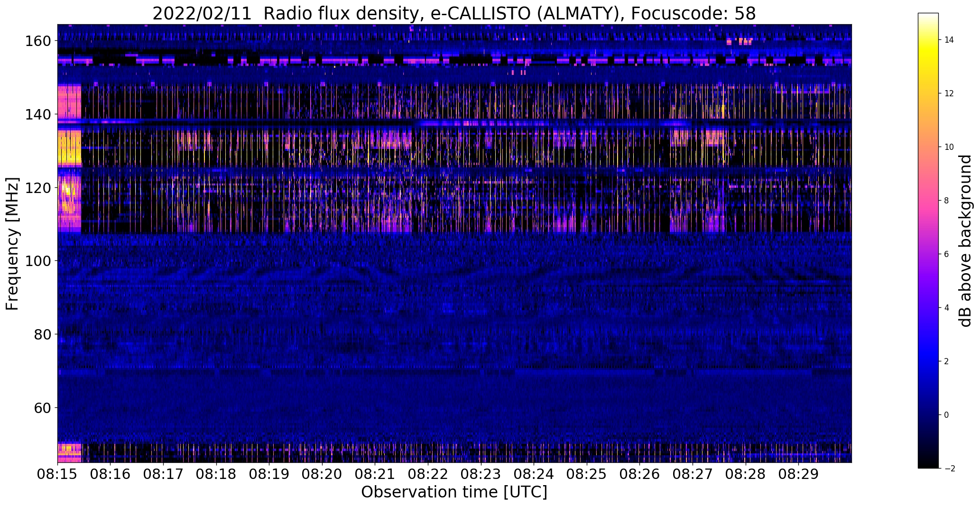Click the 08:21 time tick label

[375, 474]
